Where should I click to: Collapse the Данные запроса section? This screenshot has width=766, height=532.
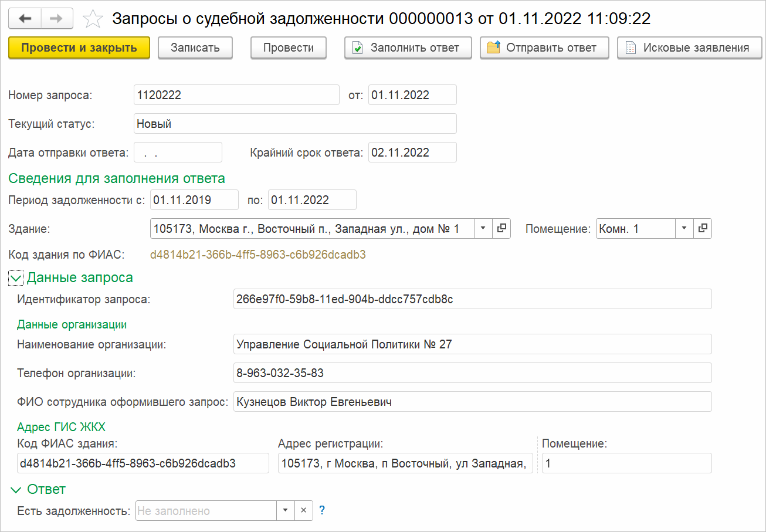tap(16, 278)
